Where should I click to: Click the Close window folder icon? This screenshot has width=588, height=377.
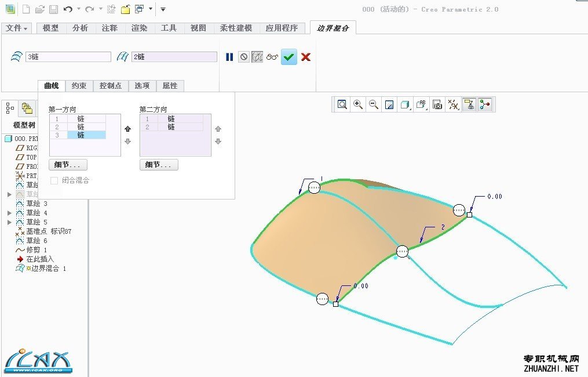[126, 9]
